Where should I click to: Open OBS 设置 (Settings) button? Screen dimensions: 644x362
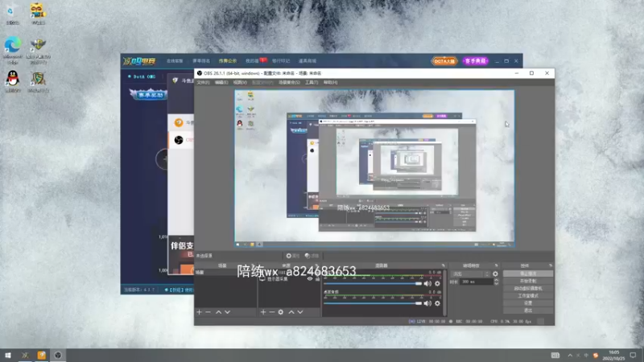(x=528, y=303)
